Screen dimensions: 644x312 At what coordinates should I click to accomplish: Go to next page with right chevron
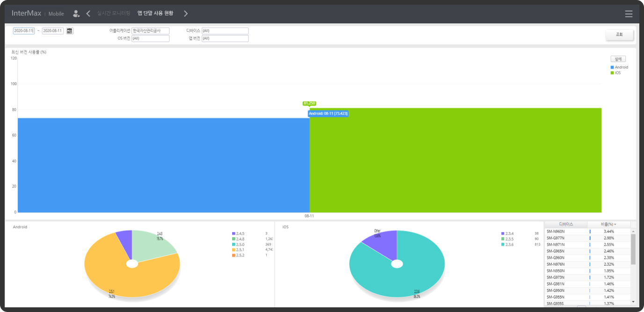click(186, 14)
